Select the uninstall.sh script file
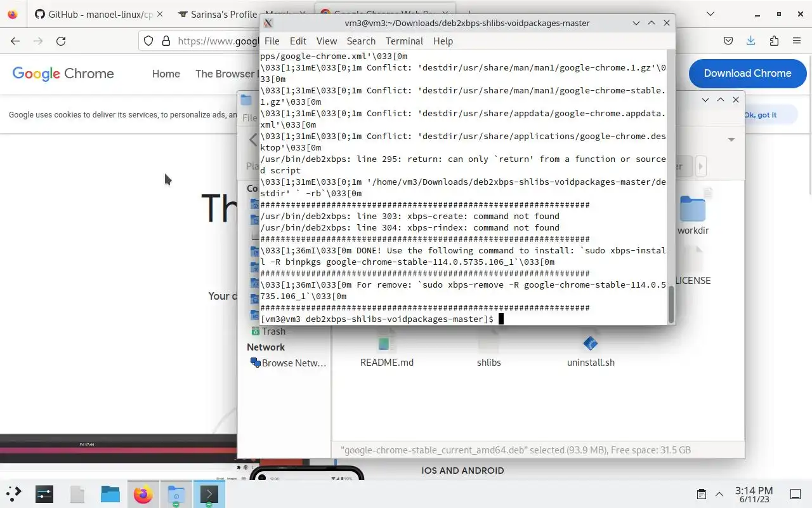This screenshot has height=508, width=812. (x=591, y=351)
